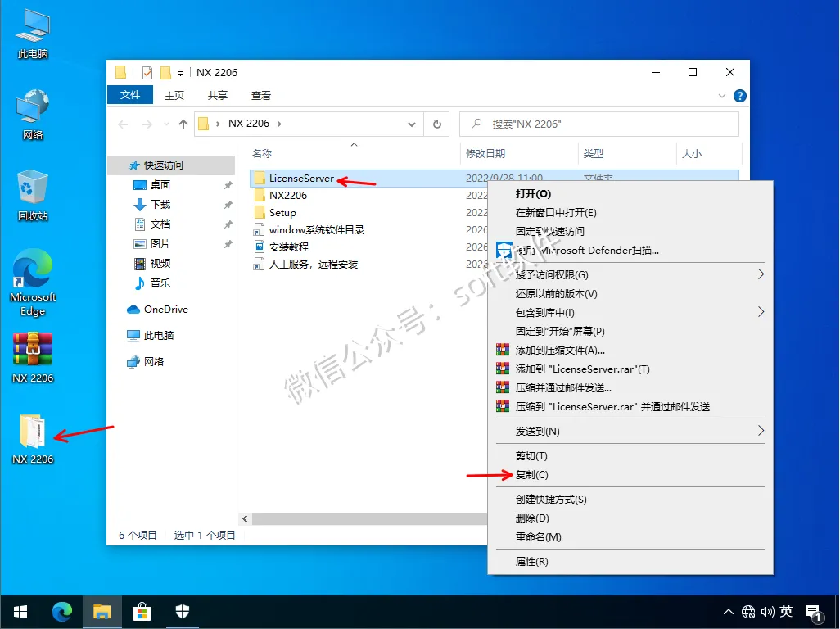Select the 人工服务，远程安装 file
The height and width of the screenshot is (629, 840).
tap(314, 265)
